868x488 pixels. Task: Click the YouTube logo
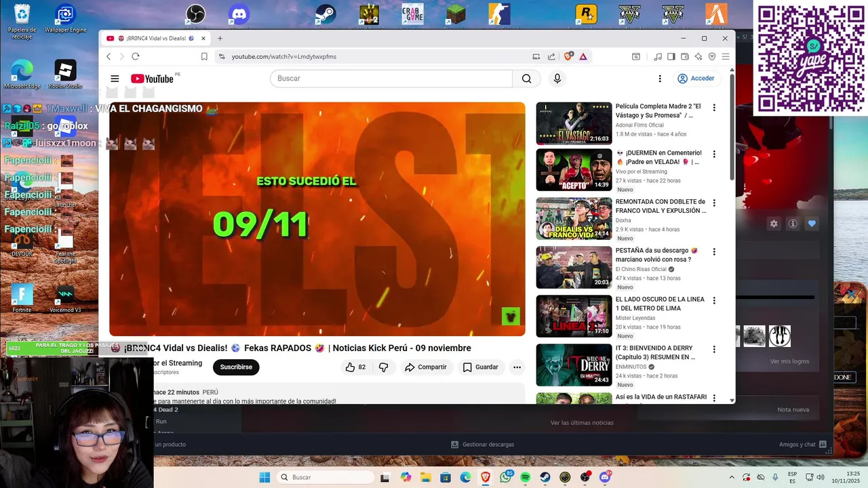click(152, 79)
